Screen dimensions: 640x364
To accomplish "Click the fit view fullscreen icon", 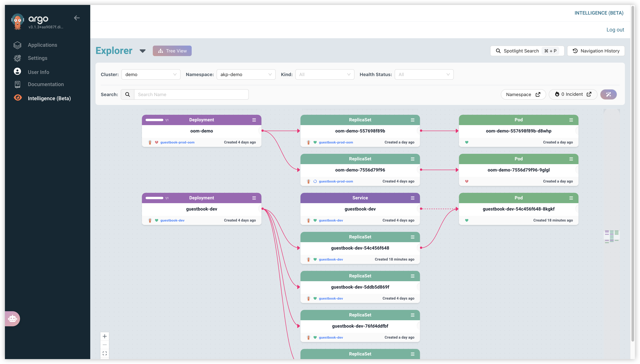I will pos(105,353).
